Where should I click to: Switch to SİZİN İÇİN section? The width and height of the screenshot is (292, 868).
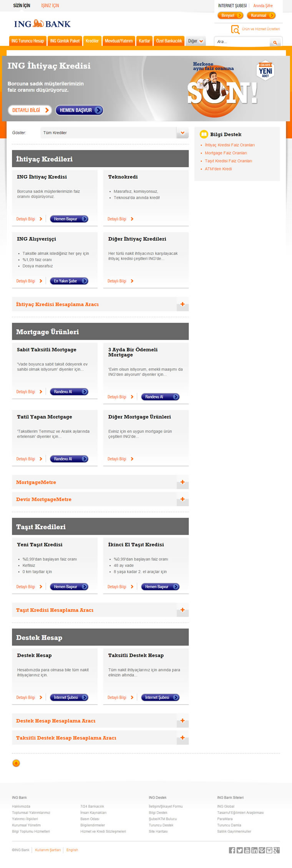click(22, 5)
